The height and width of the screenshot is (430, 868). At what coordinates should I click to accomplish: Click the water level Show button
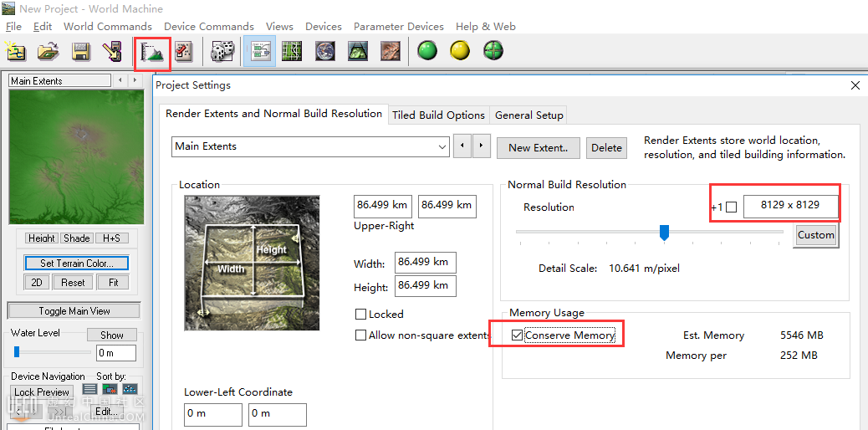[112, 335]
